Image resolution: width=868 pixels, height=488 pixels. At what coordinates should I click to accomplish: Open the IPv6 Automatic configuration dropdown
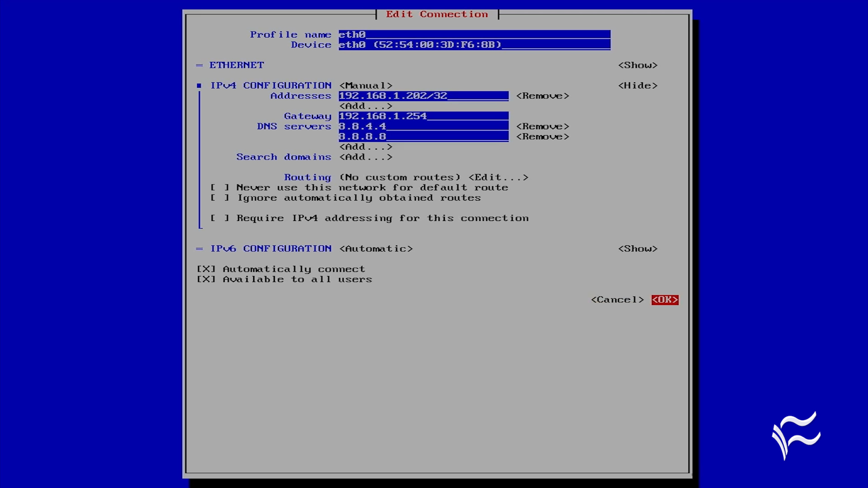point(376,248)
